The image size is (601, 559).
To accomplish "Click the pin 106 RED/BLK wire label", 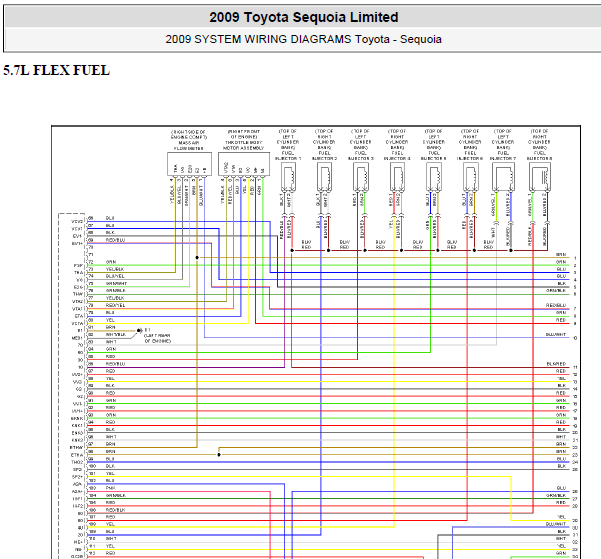I will (115, 510).
